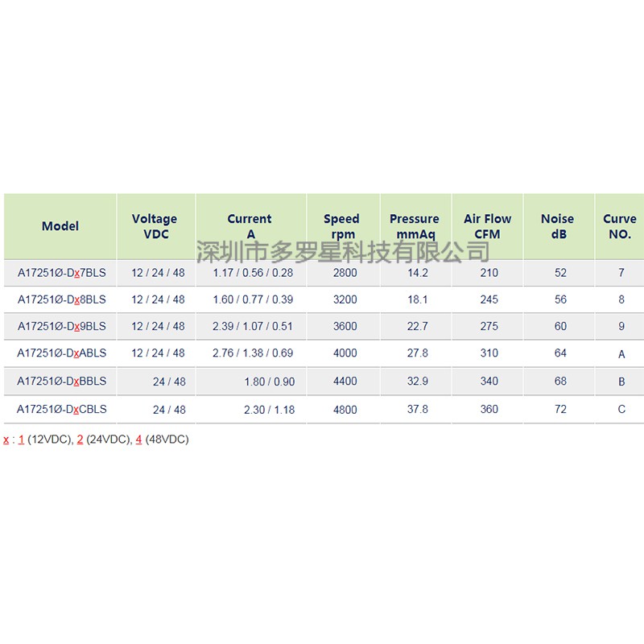This screenshot has height=644, width=644.
Task: Open model A17251Ø-Dx8BLS row entry
Action: (x=62, y=299)
